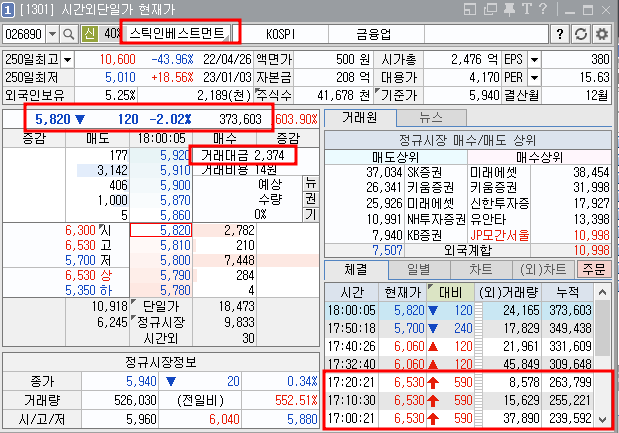Image resolution: width=619 pixels, height=433 pixels.
Task: Click the SK증권 seller row
Action: pyautogui.click(x=396, y=172)
